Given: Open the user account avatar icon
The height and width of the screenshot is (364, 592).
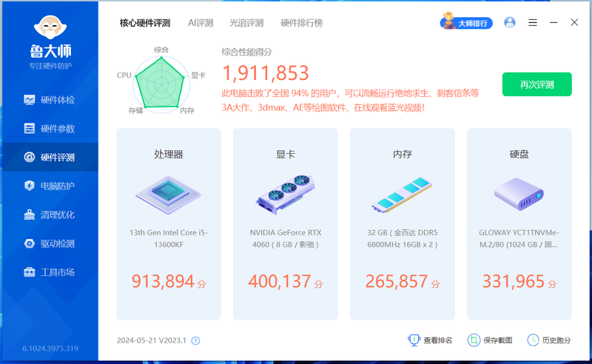Looking at the screenshot, I should 510,23.
